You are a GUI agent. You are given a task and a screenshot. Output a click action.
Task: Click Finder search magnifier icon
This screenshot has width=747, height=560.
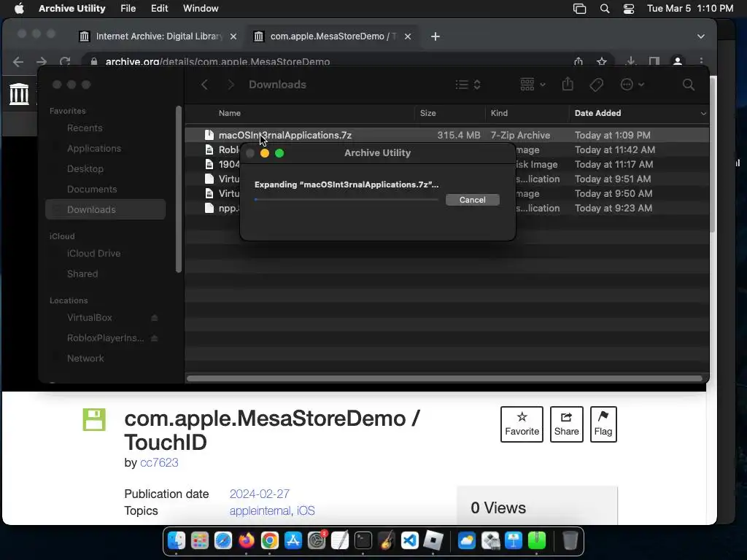(689, 85)
